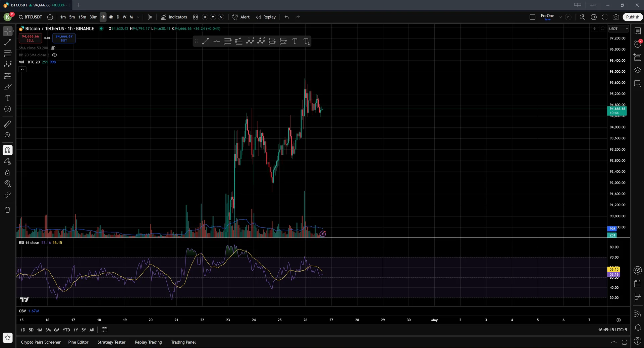644x348 pixels.
Task: Toggle lock all drawings
Action: click(7, 172)
